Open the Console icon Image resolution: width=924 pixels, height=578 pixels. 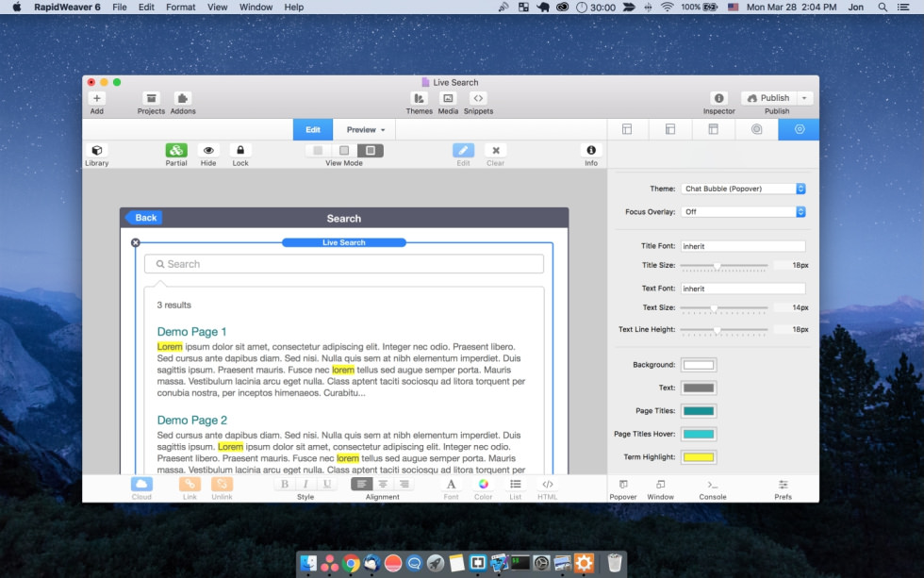[x=713, y=485]
